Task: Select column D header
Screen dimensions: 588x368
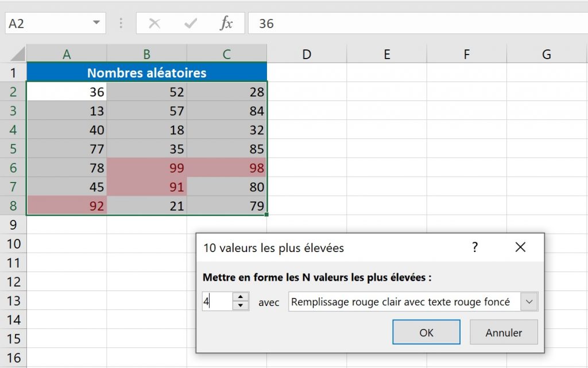Action: tap(307, 53)
